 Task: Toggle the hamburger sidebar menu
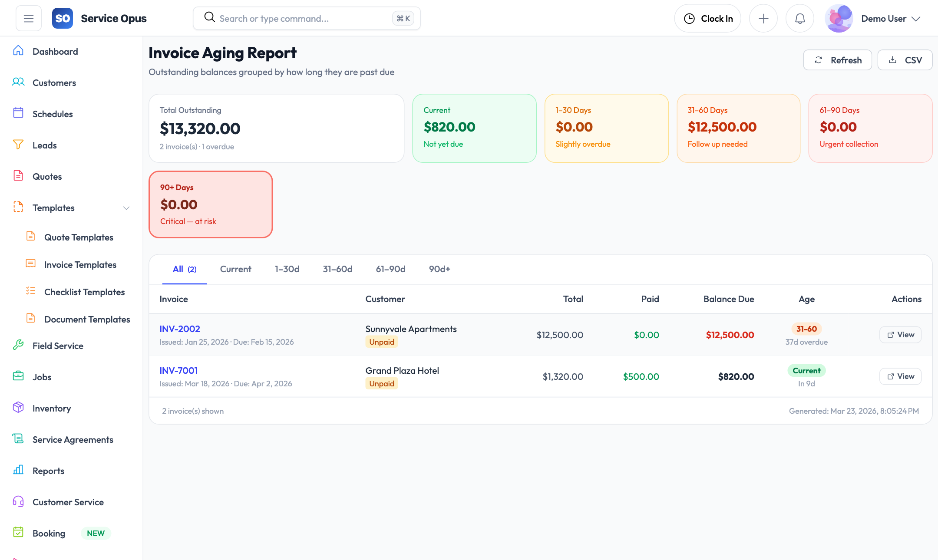29,18
